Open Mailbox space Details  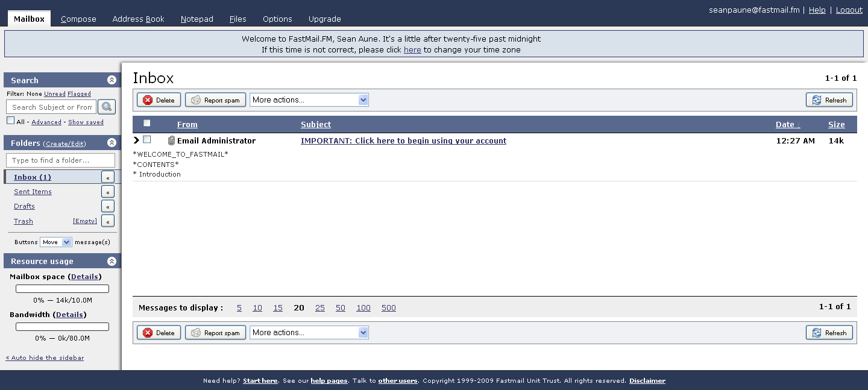pyautogui.click(x=84, y=277)
